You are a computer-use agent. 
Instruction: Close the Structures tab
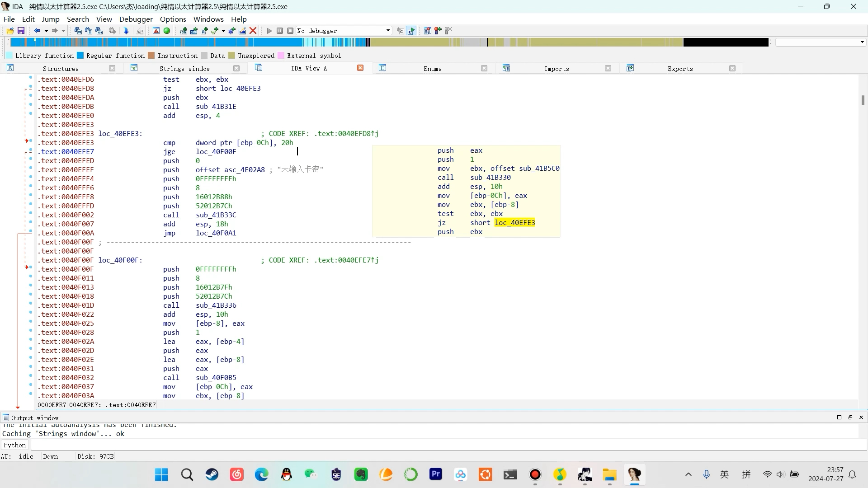coord(112,68)
